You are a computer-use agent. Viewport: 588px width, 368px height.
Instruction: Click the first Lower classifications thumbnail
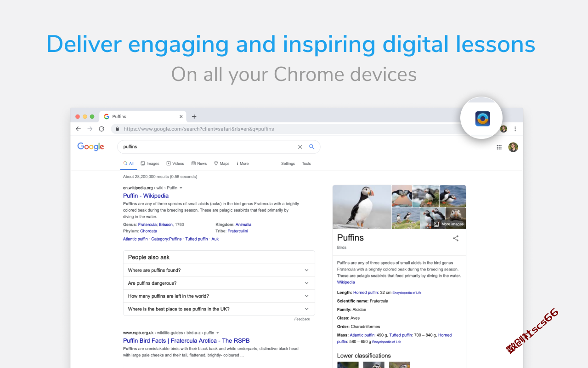[348, 365]
